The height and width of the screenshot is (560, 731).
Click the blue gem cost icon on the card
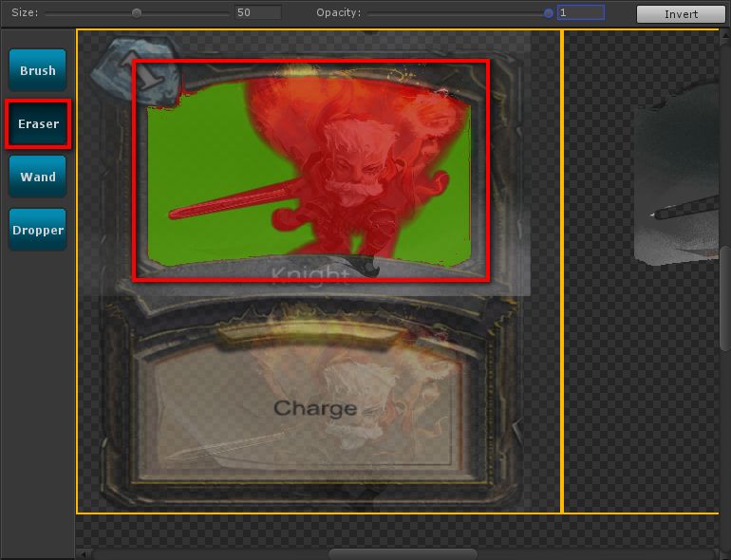click(134, 70)
